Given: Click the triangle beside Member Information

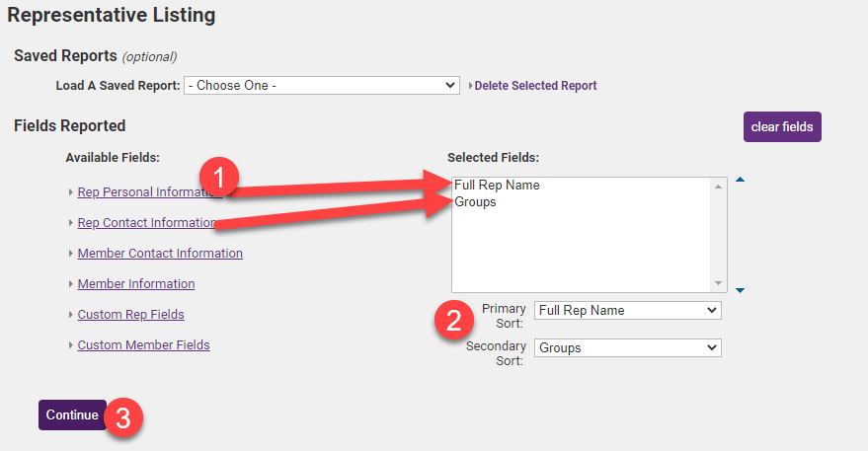Looking at the screenshot, I should 71,284.
